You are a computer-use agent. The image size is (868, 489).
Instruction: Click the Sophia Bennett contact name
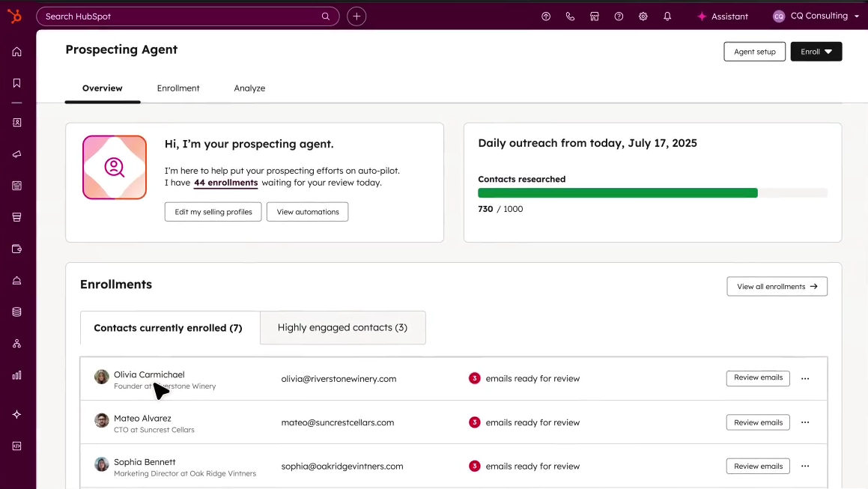pyautogui.click(x=145, y=462)
